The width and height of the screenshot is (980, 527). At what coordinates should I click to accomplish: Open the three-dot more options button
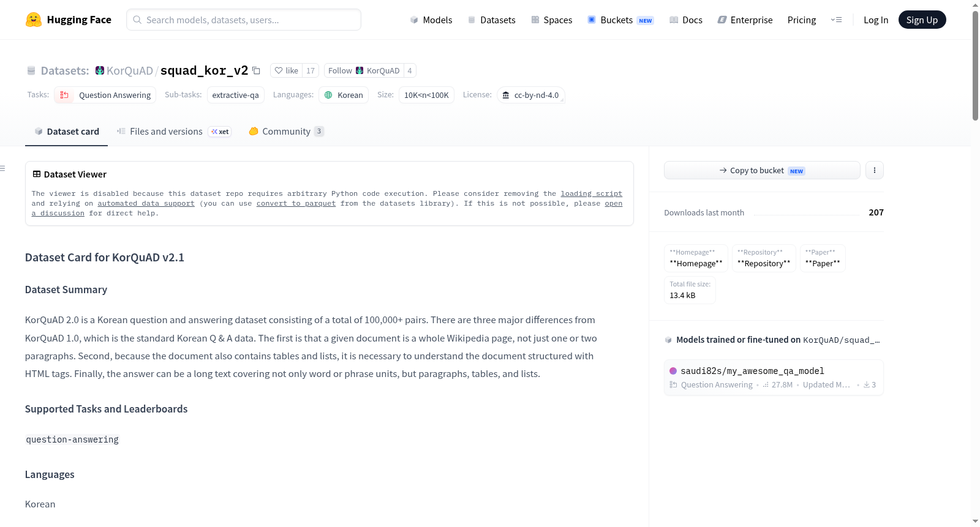[x=875, y=170]
